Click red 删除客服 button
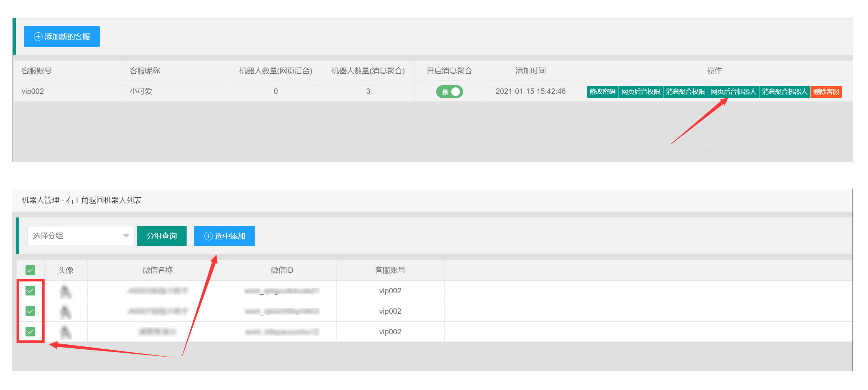868x390 pixels. (826, 92)
